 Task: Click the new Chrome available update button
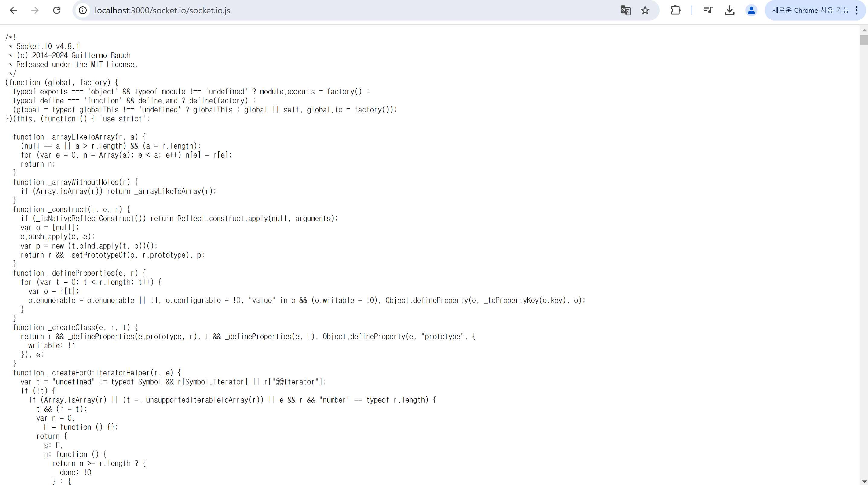pos(810,11)
